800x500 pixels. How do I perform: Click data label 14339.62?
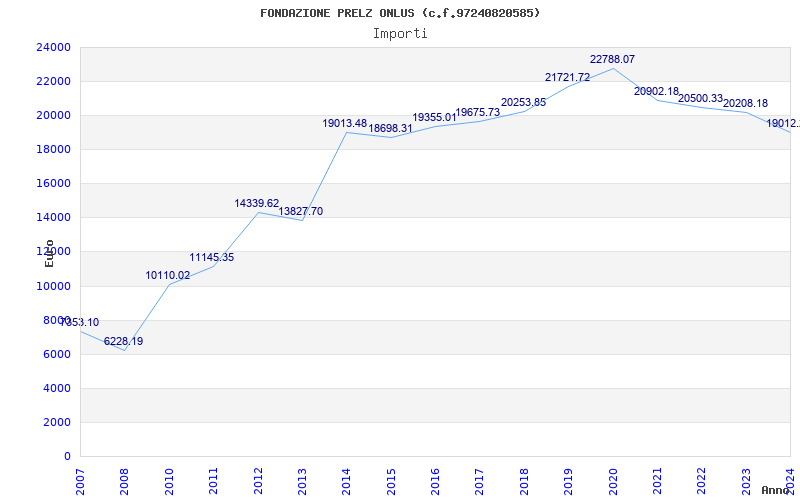pos(257,204)
